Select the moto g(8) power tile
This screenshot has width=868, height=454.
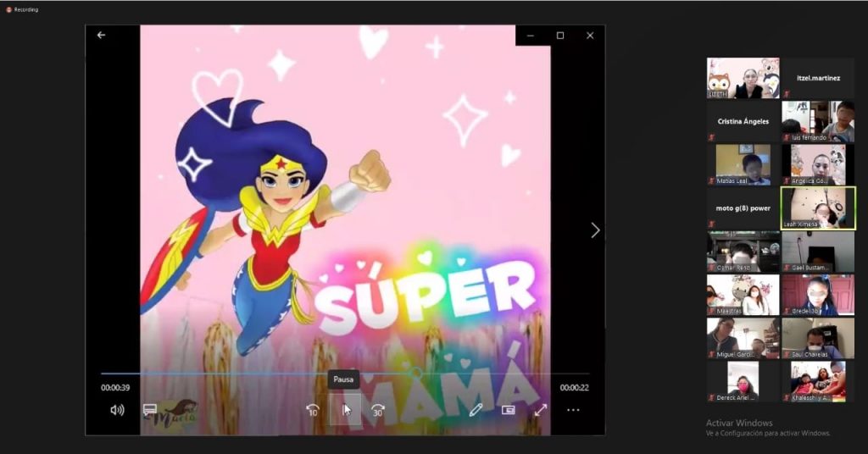743,208
